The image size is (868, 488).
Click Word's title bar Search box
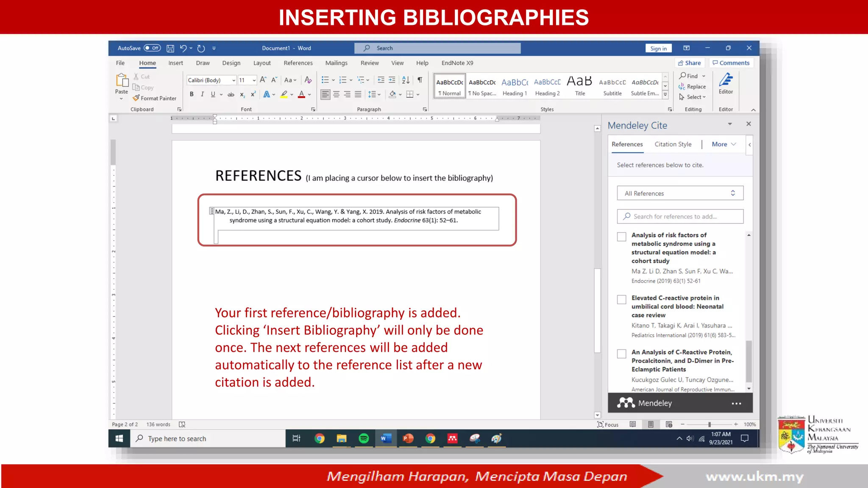click(x=437, y=48)
